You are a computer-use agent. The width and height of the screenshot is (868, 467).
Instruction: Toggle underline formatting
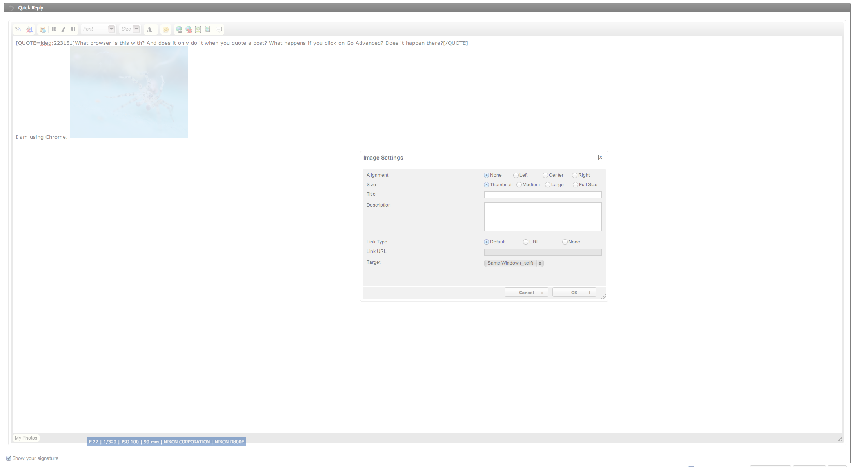pos(73,29)
